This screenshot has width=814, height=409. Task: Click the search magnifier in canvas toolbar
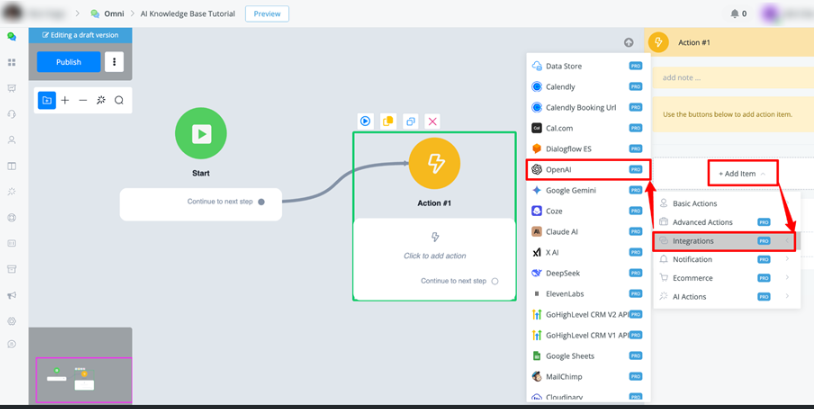pos(119,100)
